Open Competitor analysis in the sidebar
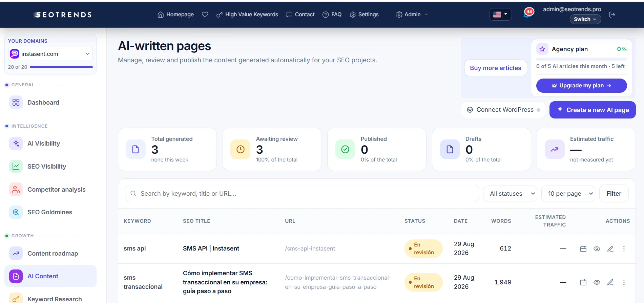This screenshot has height=303, width=644. tap(50, 190)
